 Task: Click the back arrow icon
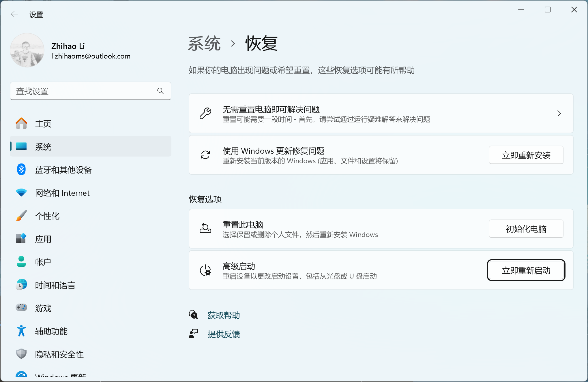pyautogui.click(x=14, y=14)
